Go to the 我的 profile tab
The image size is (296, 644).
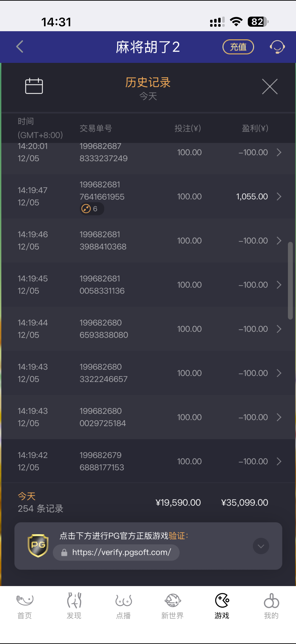point(271,605)
